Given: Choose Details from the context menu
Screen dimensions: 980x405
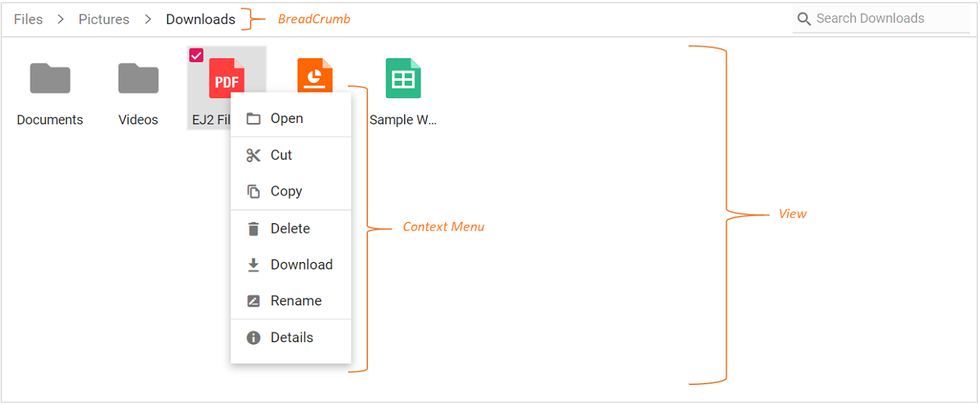Looking at the screenshot, I should click(x=291, y=337).
